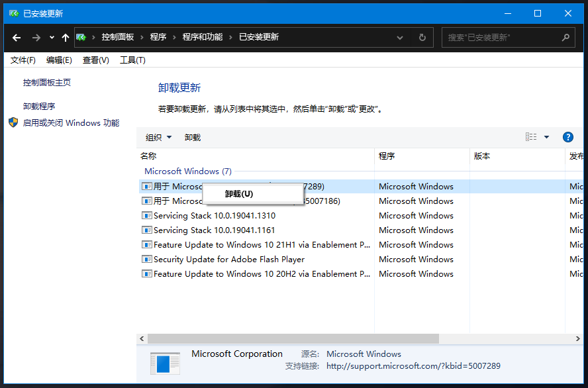This screenshot has height=388, width=588.
Task: Click the horizontal scrollbar thumb
Action: (x=293, y=338)
